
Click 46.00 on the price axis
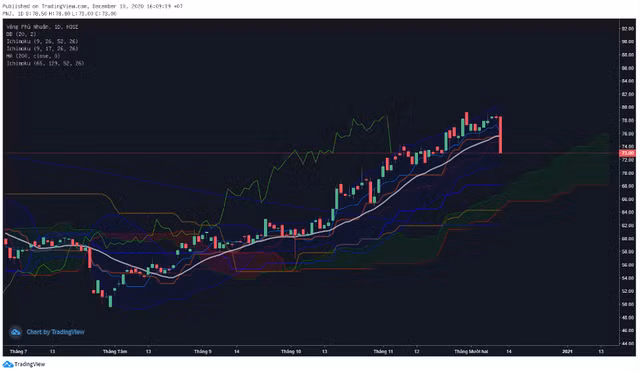click(627, 331)
